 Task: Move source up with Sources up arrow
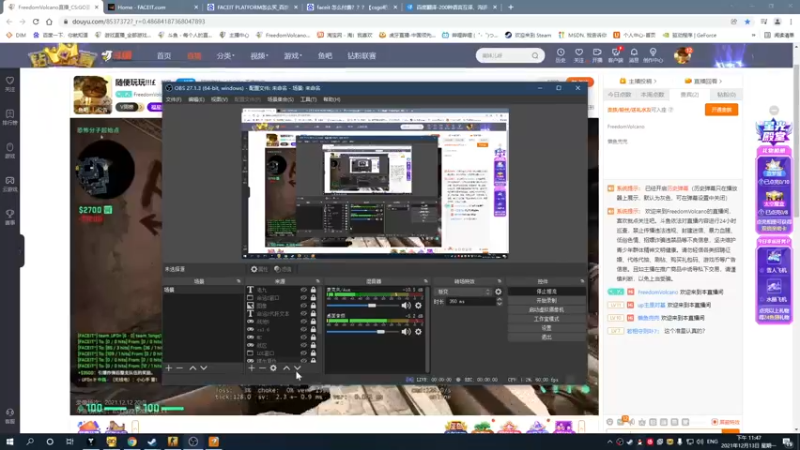click(x=287, y=368)
